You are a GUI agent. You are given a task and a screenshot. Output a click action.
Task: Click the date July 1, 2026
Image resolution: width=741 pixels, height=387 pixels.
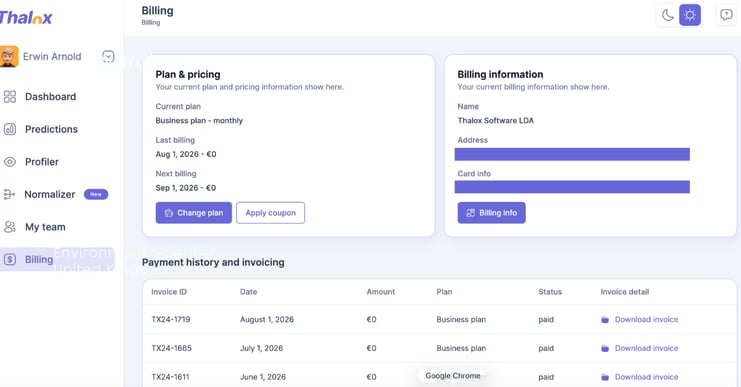click(x=261, y=348)
